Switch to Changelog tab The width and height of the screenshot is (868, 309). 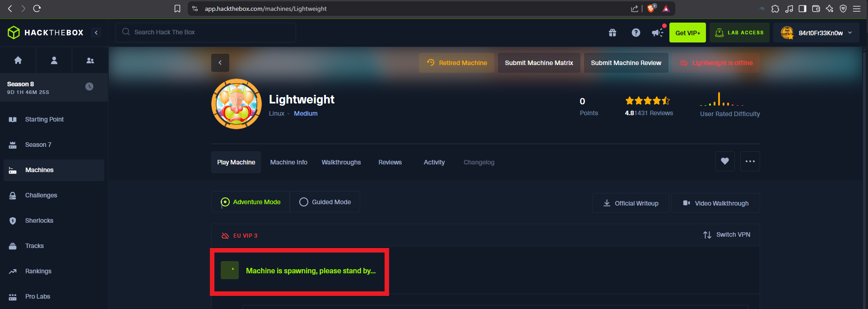coord(479,162)
